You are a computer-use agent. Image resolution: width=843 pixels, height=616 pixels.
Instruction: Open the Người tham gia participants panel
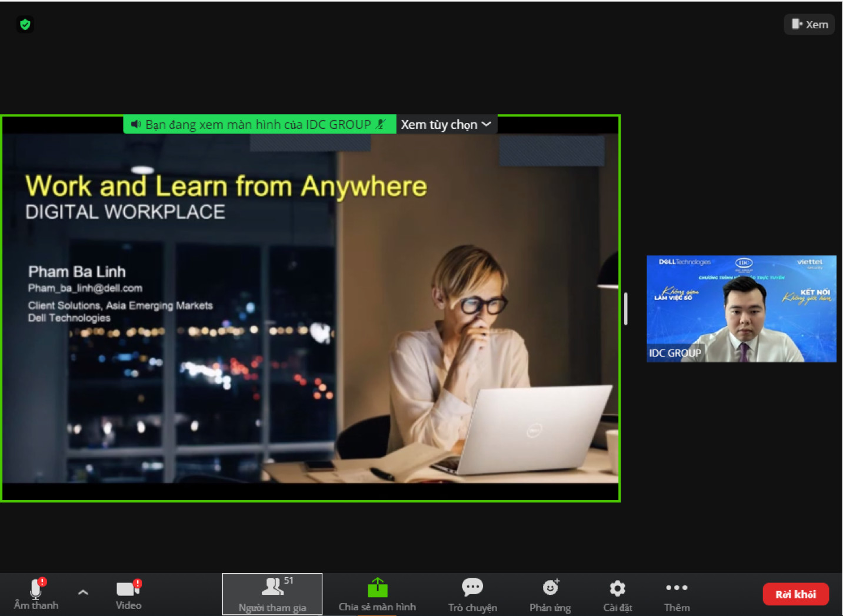tap(272, 594)
